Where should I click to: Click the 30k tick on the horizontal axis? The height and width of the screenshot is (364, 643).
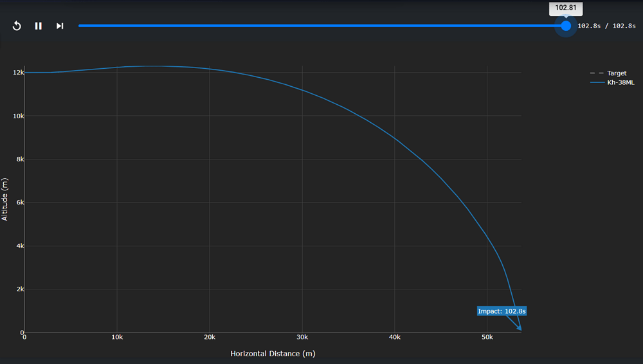(302, 338)
